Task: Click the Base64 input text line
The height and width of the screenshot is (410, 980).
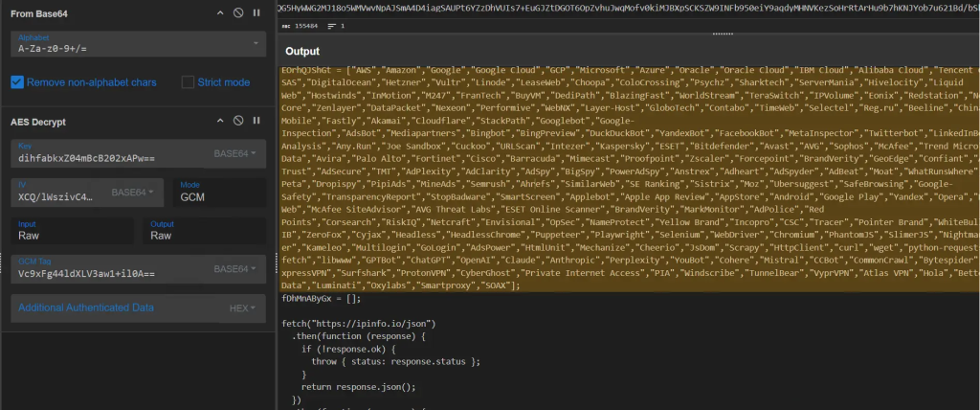Action: tap(630, 8)
